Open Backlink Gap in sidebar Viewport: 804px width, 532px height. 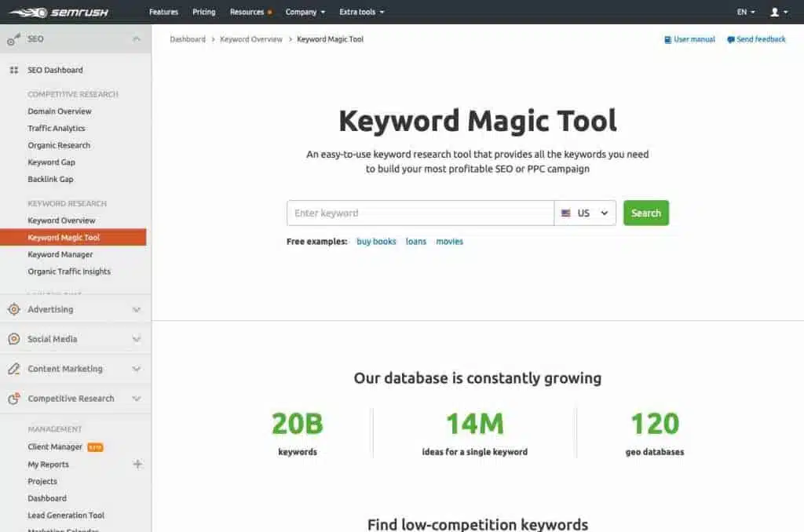point(51,179)
